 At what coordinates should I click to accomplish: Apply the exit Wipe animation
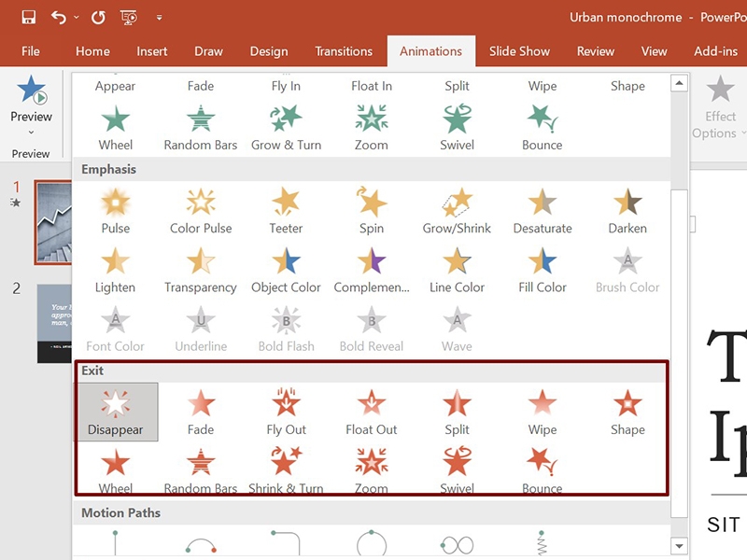click(543, 412)
